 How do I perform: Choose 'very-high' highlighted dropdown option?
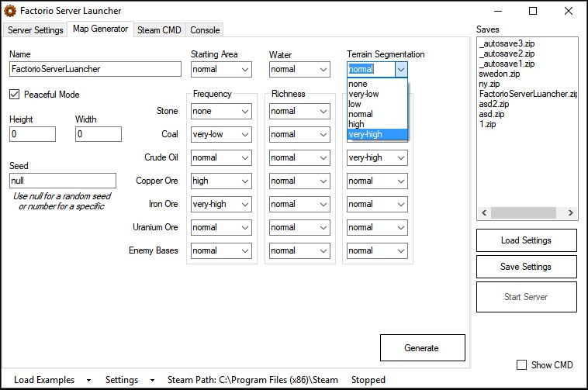[377, 134]
